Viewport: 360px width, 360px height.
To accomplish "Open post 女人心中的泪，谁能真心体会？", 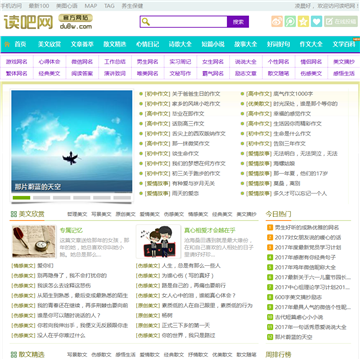I will (x=199, y=295).
